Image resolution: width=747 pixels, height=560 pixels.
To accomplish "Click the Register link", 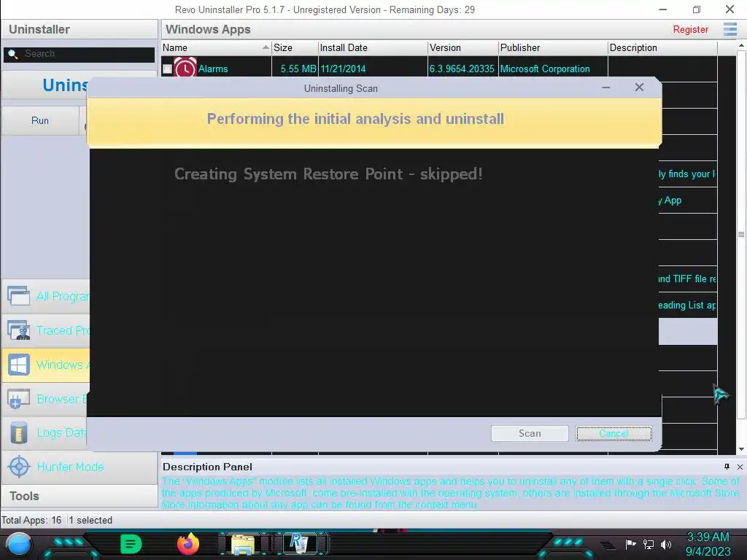I will tap(690, 29).
